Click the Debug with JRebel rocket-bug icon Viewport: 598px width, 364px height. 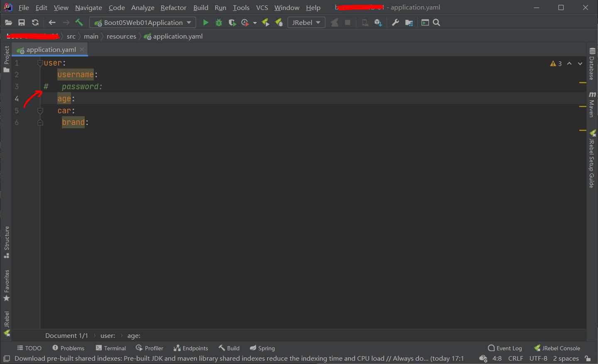coord(279,23)
